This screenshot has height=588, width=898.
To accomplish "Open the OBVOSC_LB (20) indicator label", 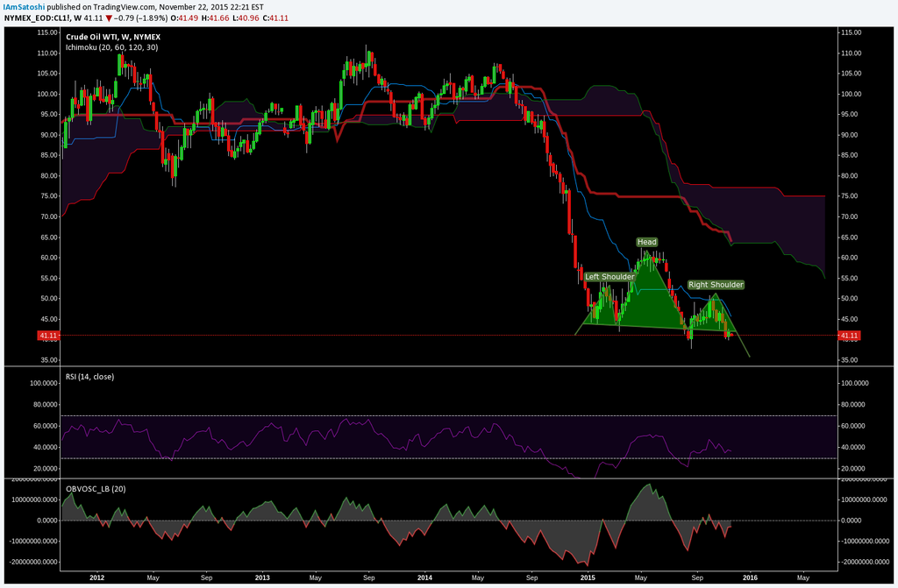I will tap(95, 488).
